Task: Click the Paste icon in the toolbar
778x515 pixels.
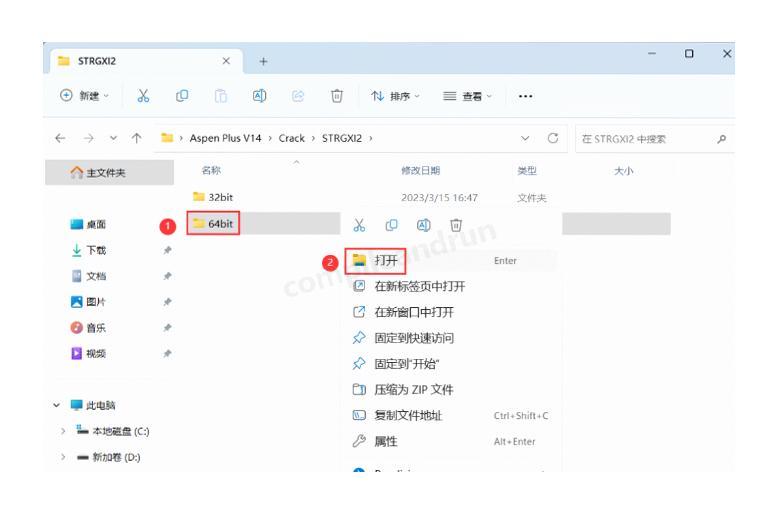Action: 221,96
